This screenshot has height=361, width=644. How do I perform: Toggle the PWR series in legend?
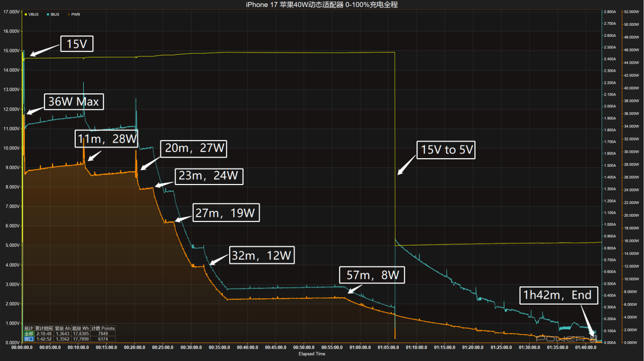point(75,14)
